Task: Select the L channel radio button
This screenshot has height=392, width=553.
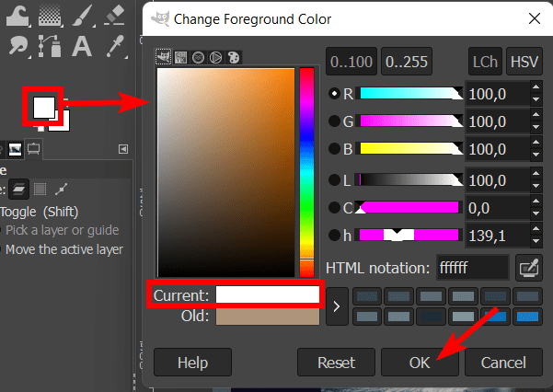Action: pos(334,180)
